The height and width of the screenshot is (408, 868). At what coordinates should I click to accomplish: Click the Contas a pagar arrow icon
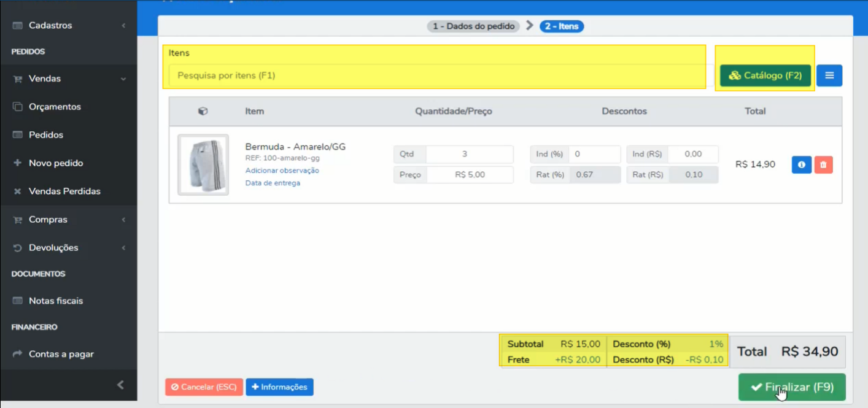pyautogui.click(x=17, y=354)
